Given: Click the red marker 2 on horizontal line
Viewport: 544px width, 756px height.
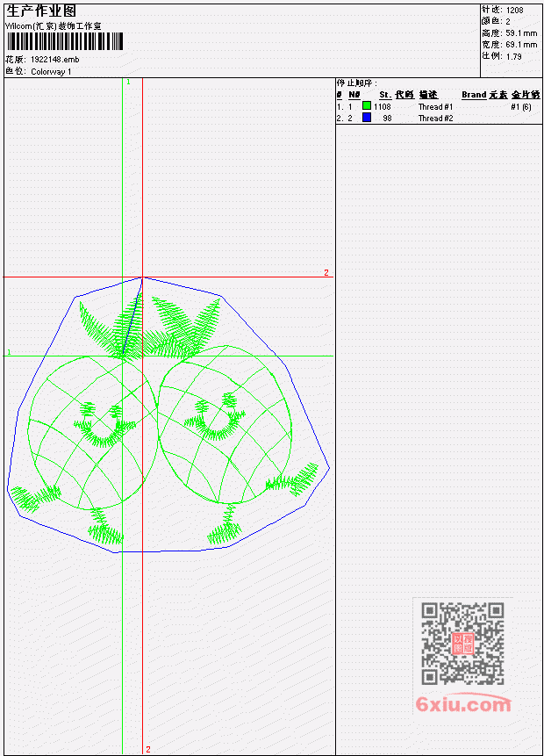Looking at the screenshot, I should (x=326, y=272).
